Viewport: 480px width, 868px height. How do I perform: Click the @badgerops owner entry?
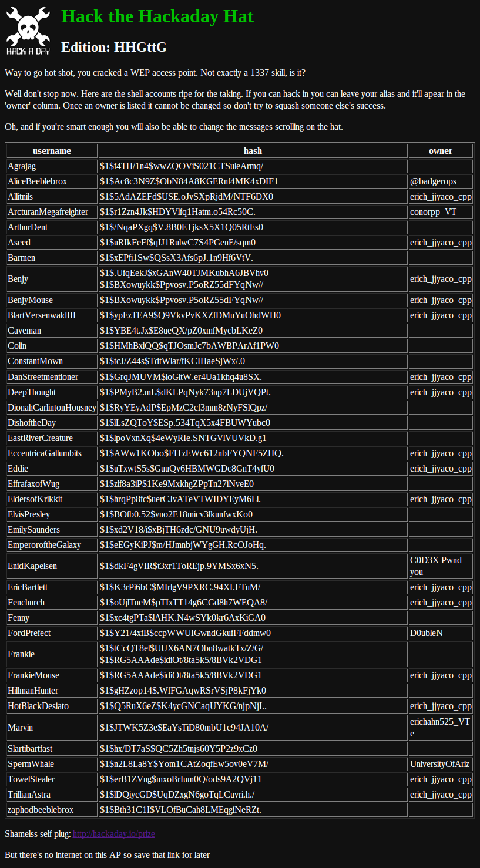click(x=433, y=181)
